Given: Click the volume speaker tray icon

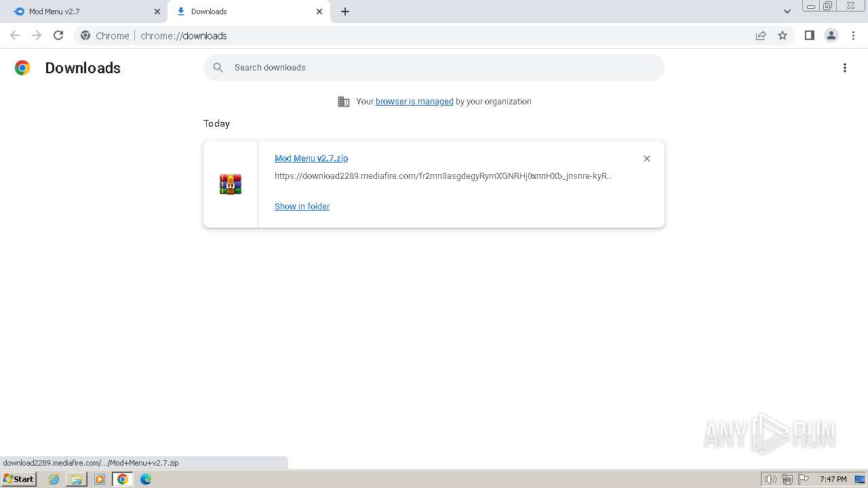Looking at the screenshot, I should click(770, 479).
